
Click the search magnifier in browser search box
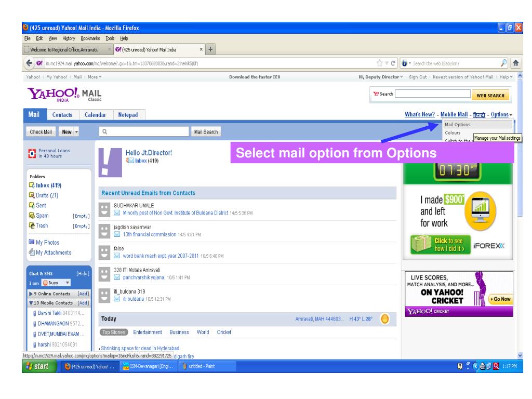[504, 63]
